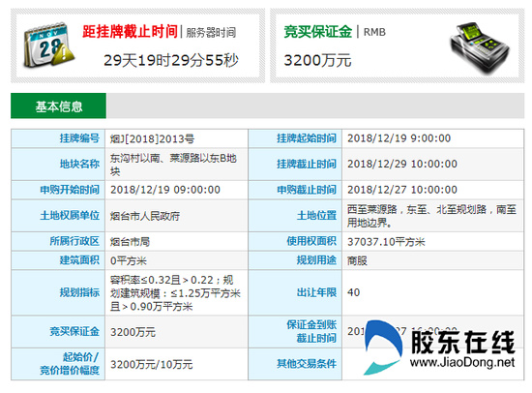
Task: Click the 规划用途 value 商服
Action: 357,260
